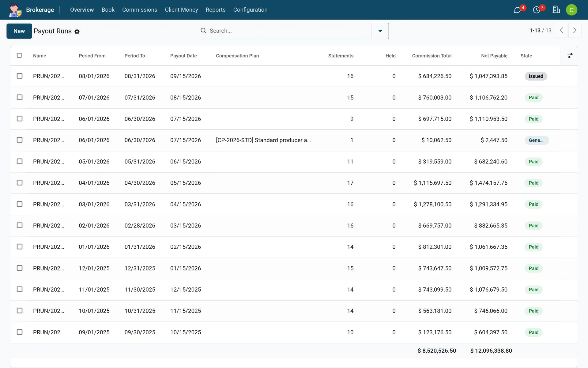The image size is (588, 368).
Task: Click the New button
Action: click(x=19, y=31)
